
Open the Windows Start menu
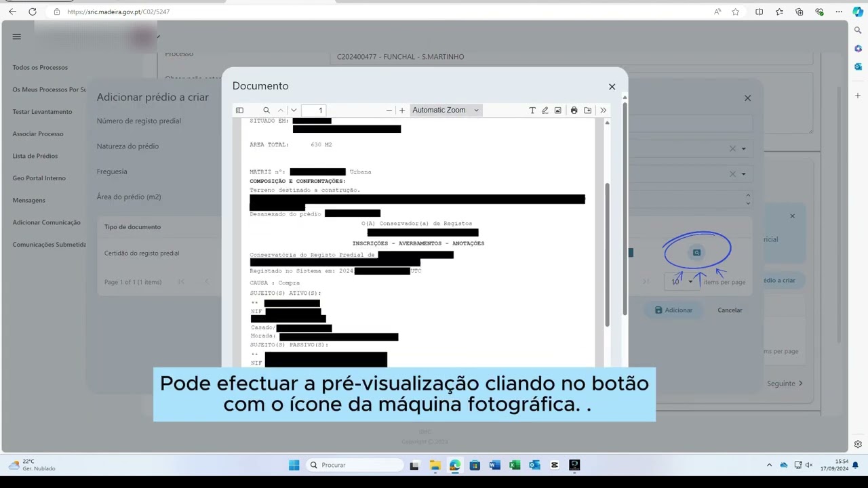294,465
